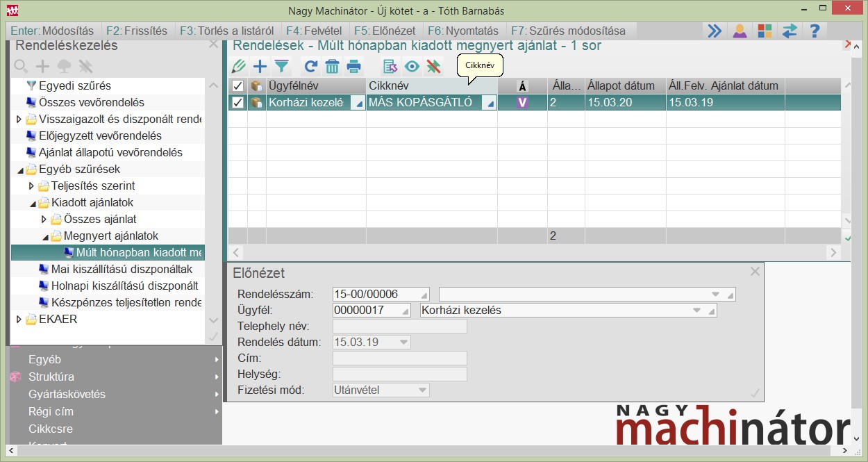Open the Fizetési mód dropdown
Viewport: 868px width, 462px height.
pyautogui.click(x=422, y=390)
